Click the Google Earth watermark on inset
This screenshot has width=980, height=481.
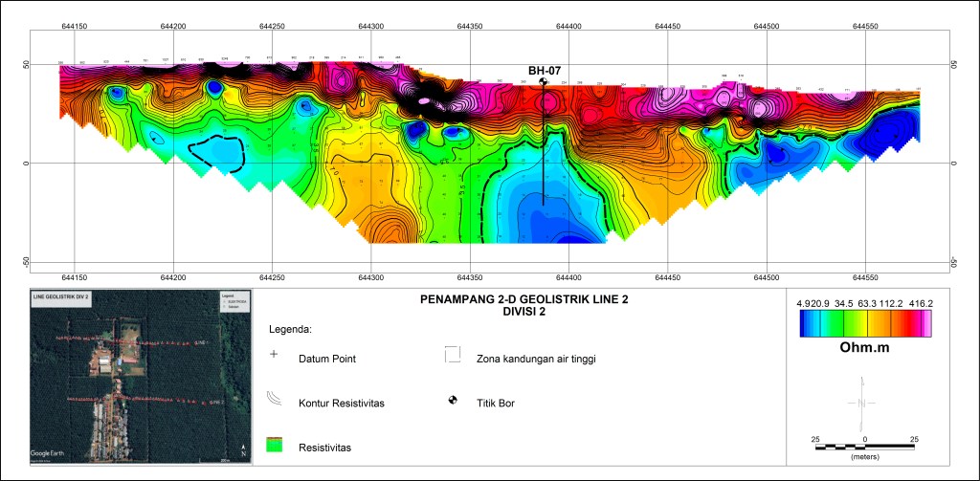point(54,453)
